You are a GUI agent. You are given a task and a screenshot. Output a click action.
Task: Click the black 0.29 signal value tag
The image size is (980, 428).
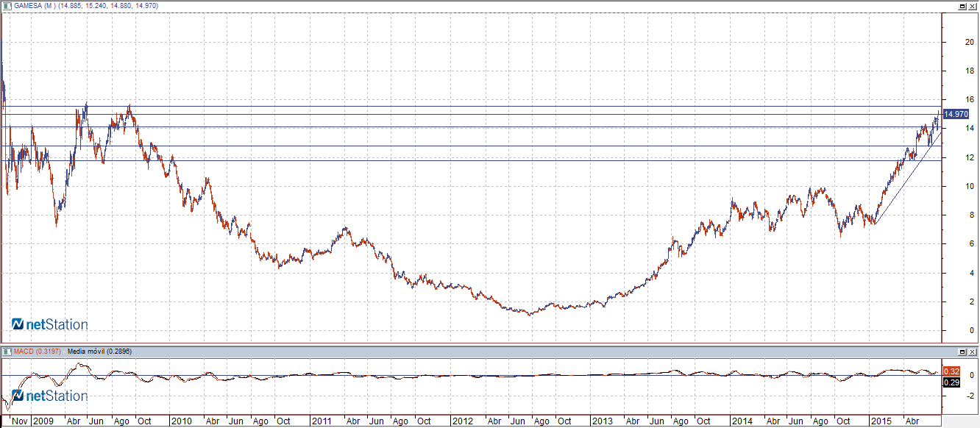point(952,383)
